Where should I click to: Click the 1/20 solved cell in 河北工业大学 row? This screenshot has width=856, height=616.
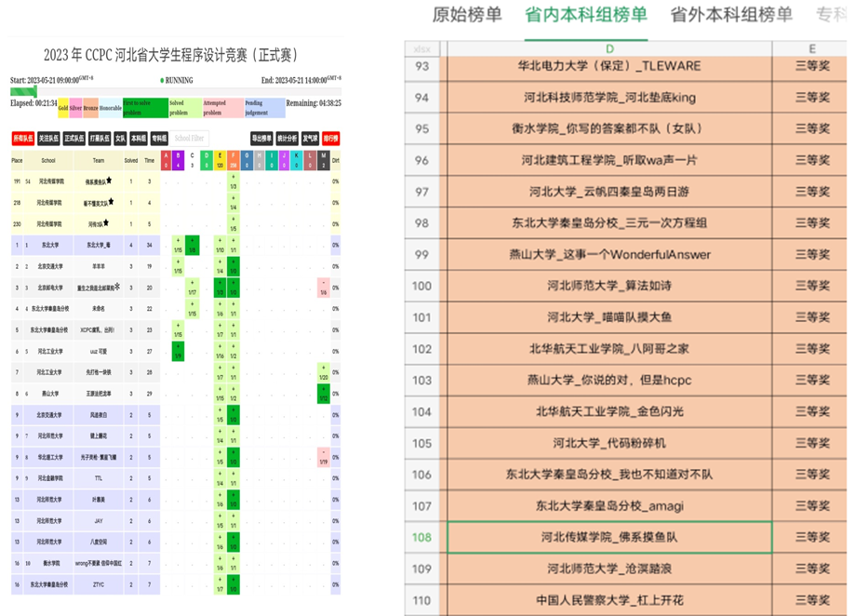(324, 372)
